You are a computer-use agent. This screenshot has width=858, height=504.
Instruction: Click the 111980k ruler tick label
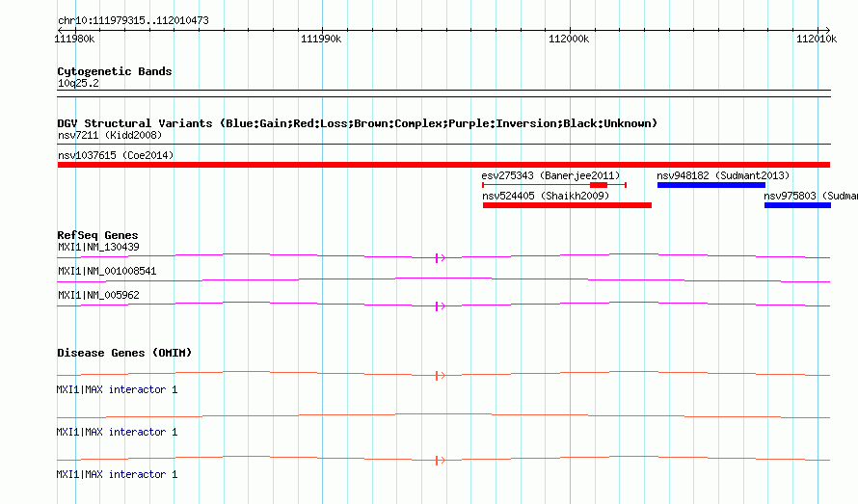[74, 39]
